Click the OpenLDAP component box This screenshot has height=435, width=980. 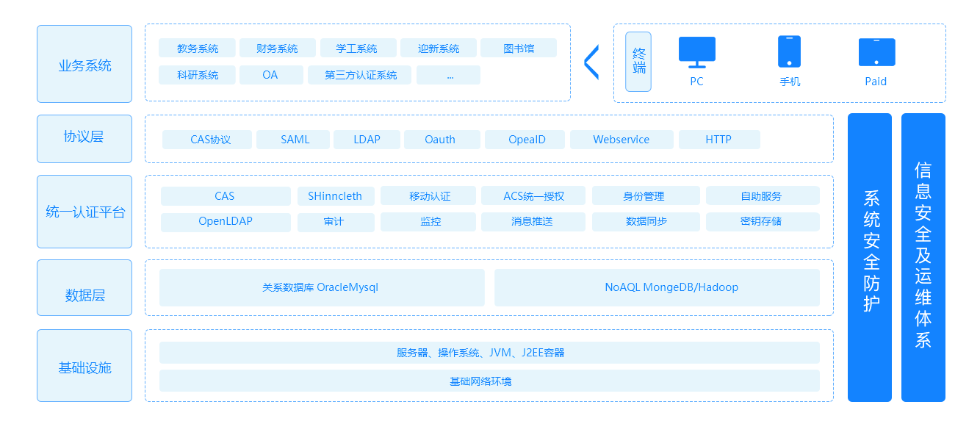(226, 222)
